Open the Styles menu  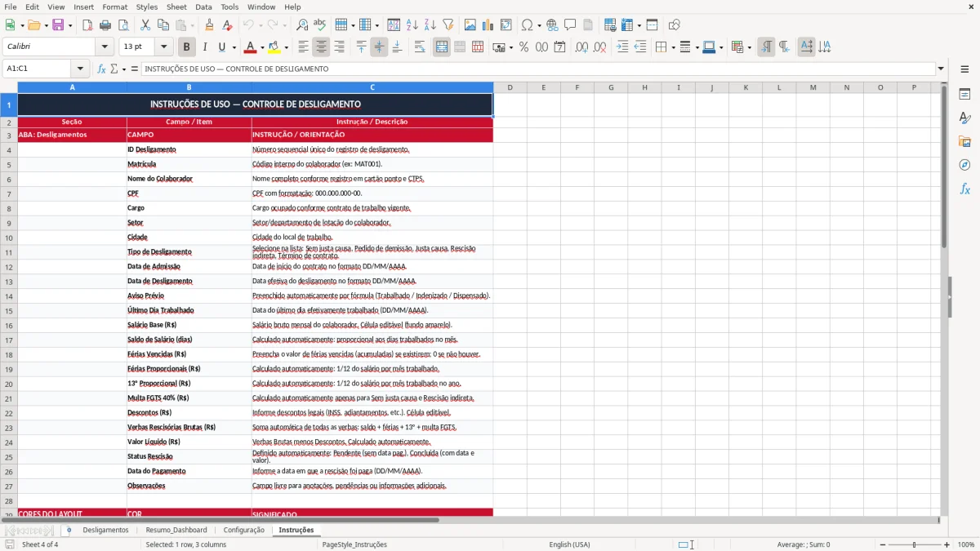pyautogui.click(x=147, y=7)
